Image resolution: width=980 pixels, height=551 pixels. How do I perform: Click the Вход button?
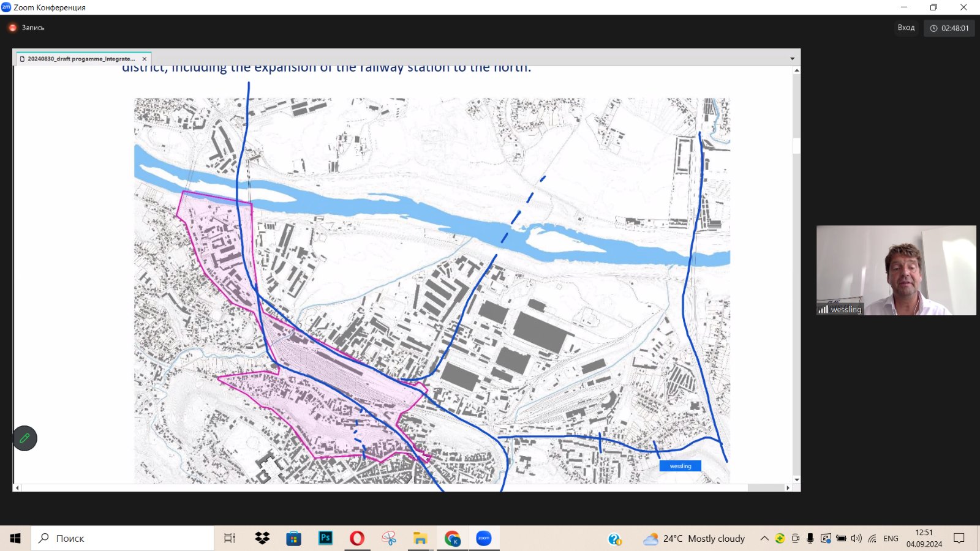coord(906,28)
